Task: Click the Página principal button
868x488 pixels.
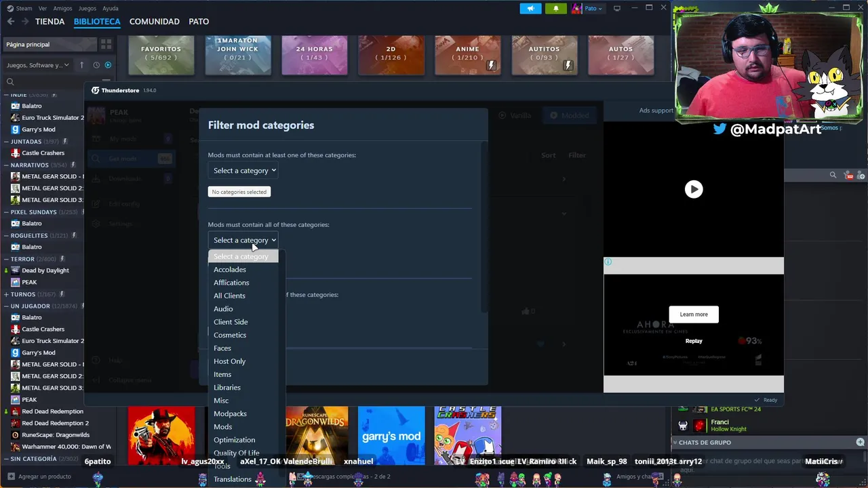Action: (x=49, y=44)
